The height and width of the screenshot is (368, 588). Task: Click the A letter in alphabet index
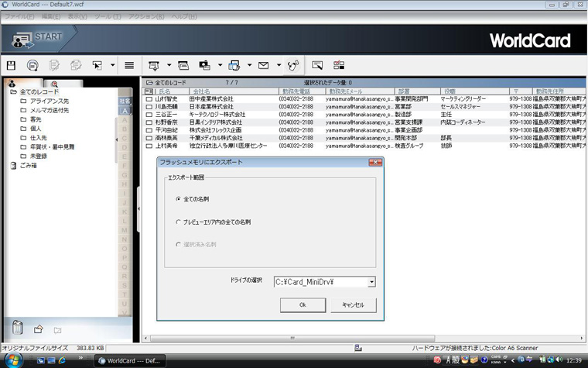[125, 111]
